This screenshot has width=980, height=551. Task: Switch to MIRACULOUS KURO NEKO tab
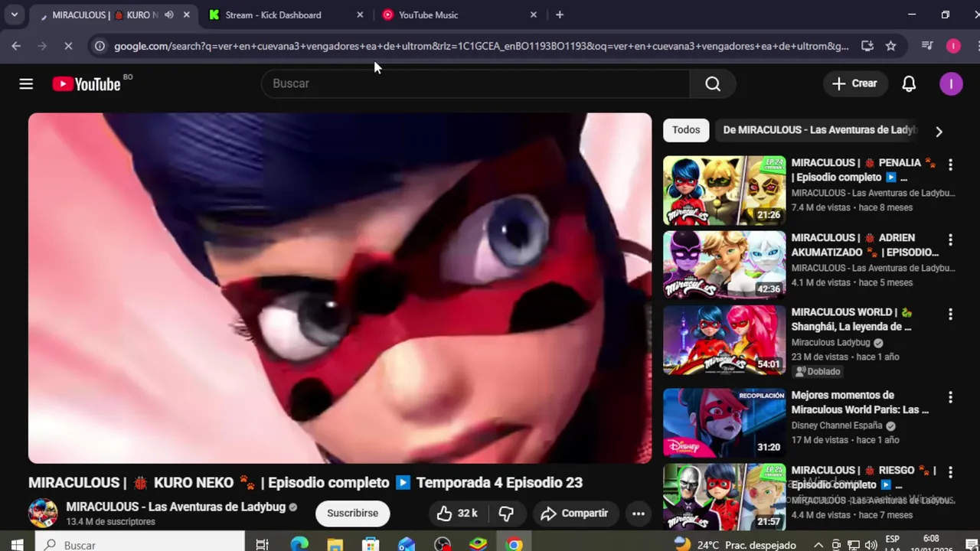[105, 15]
